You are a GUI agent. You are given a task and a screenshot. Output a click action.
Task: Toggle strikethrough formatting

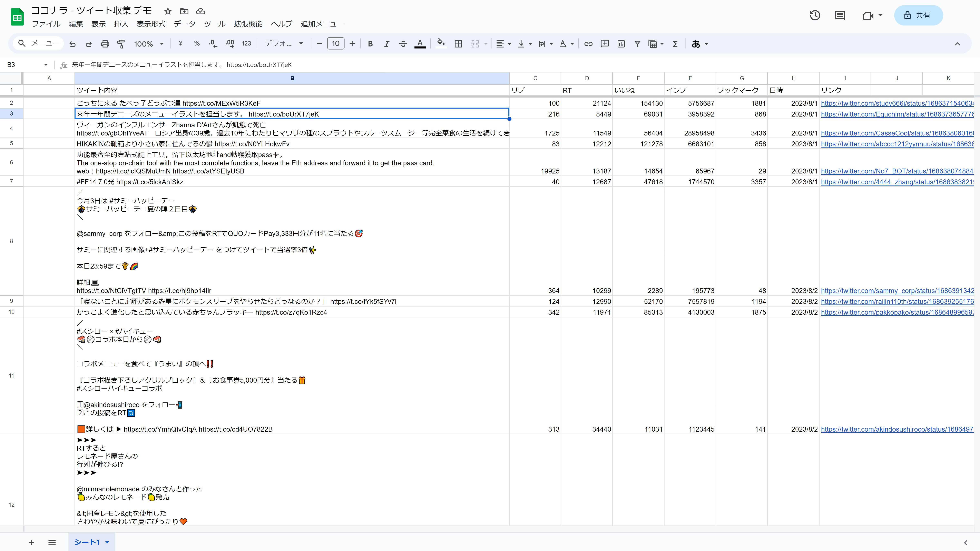[403, 44]
